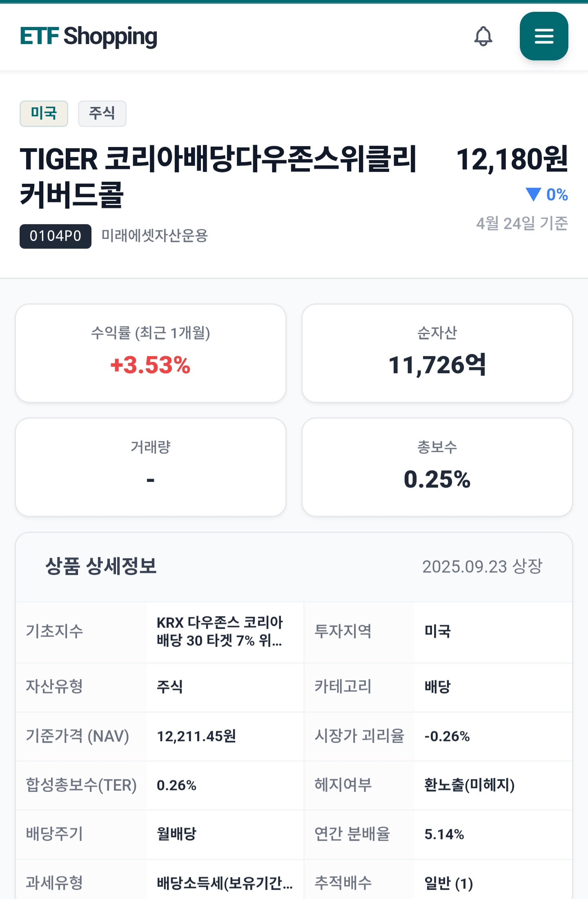Click the 12,180원 current price

512,159
